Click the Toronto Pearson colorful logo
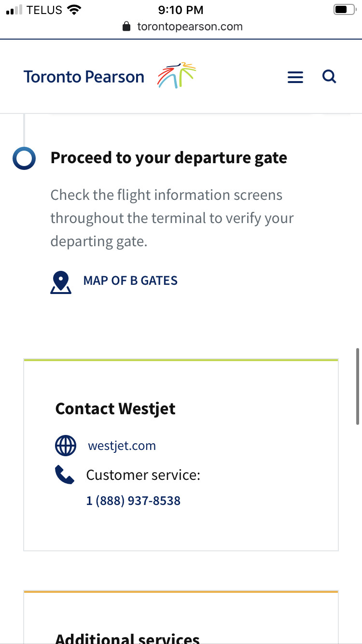The width and height of the screenshot is (362, 644). (x=177, y=75)
